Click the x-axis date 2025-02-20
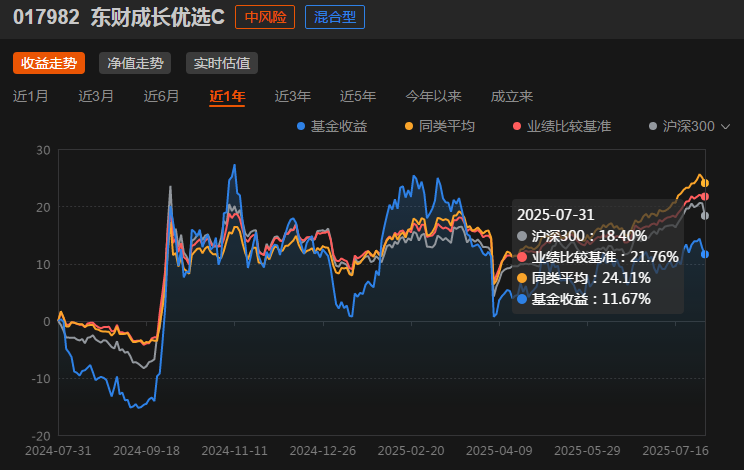Viewport: 744px width, 470px height. [x=411, y=451]
